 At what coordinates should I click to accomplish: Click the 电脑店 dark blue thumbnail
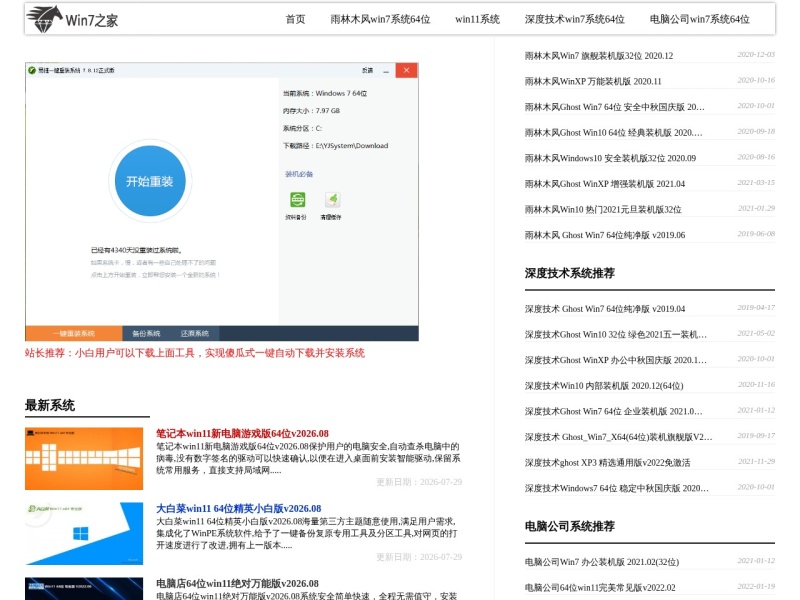pos(84,589)
